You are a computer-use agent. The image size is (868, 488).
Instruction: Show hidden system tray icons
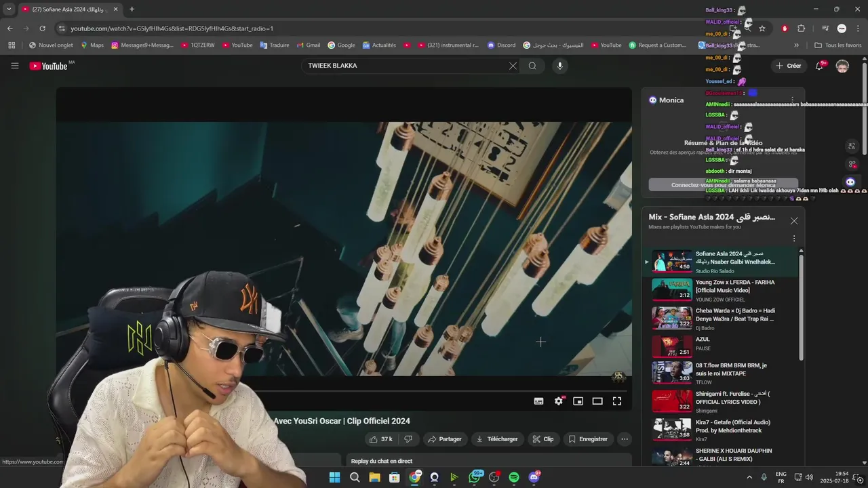coord(749,477)
